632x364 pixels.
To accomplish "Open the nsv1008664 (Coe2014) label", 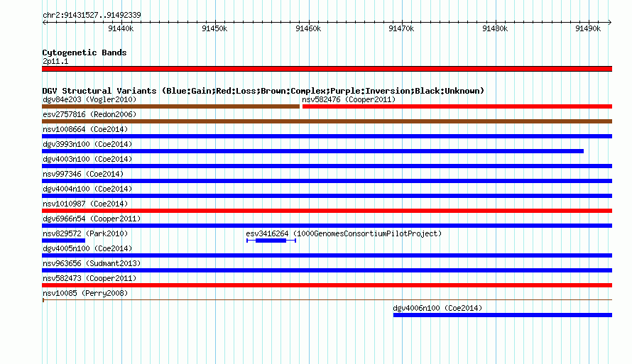I will (85, 129).
